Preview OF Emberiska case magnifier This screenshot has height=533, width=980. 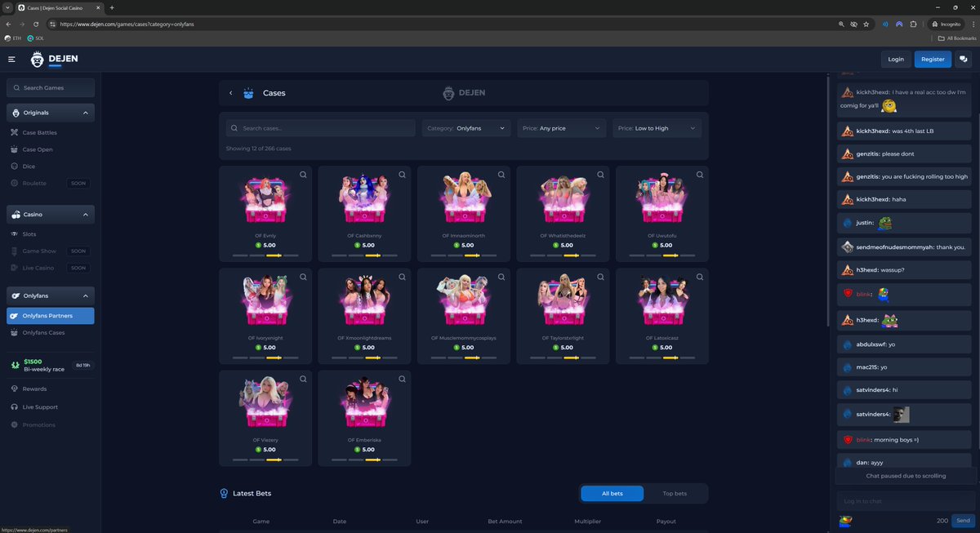coord(402,379)
